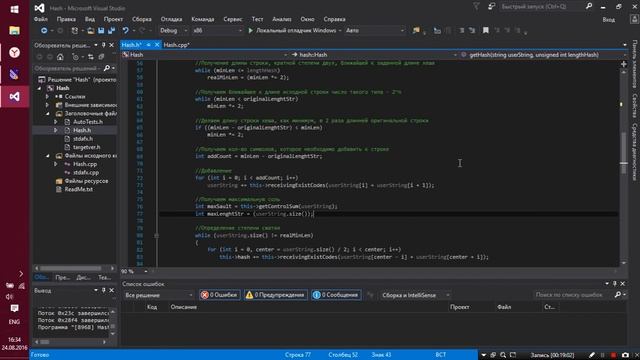Pin the Output (Вывод) panel

pyautogui.click(x=104, y=290)
